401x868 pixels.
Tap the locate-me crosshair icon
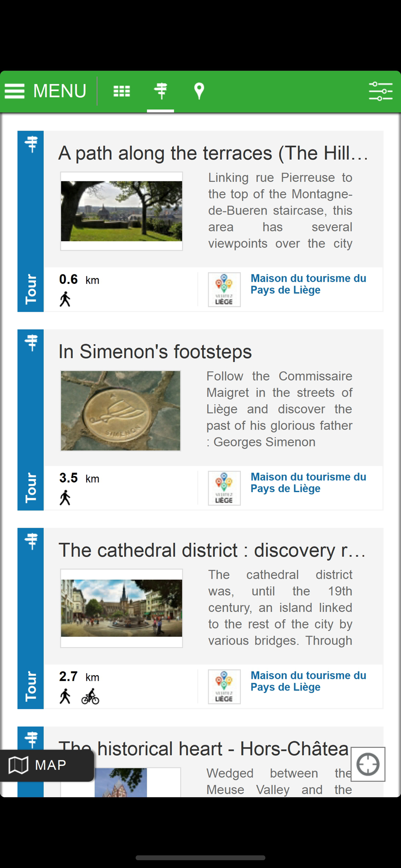coord(368,764)
